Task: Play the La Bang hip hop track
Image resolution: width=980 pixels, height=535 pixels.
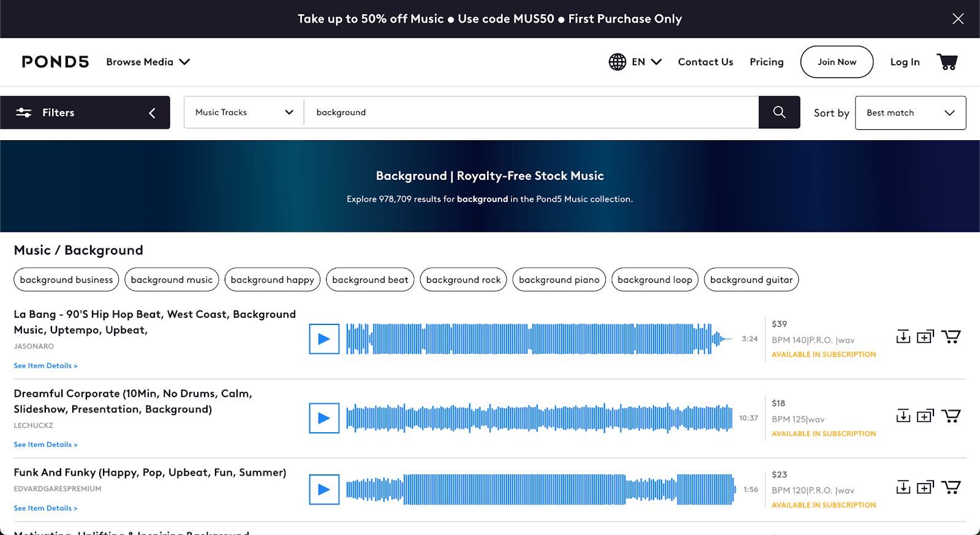Action: click(x=324, y=339)
